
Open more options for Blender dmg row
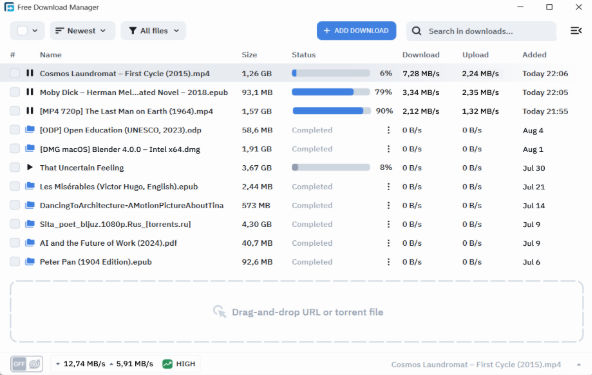(x=388, y=149)
